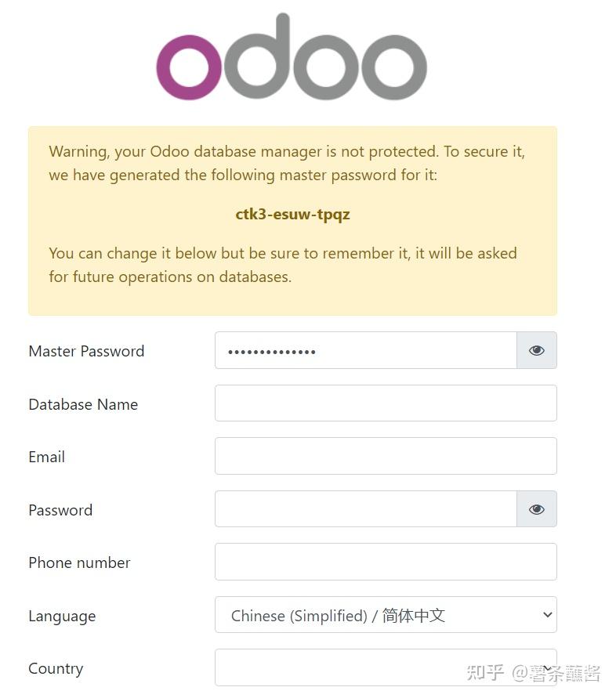Click the Language dropdown chevron

click(x=549, y=616)
